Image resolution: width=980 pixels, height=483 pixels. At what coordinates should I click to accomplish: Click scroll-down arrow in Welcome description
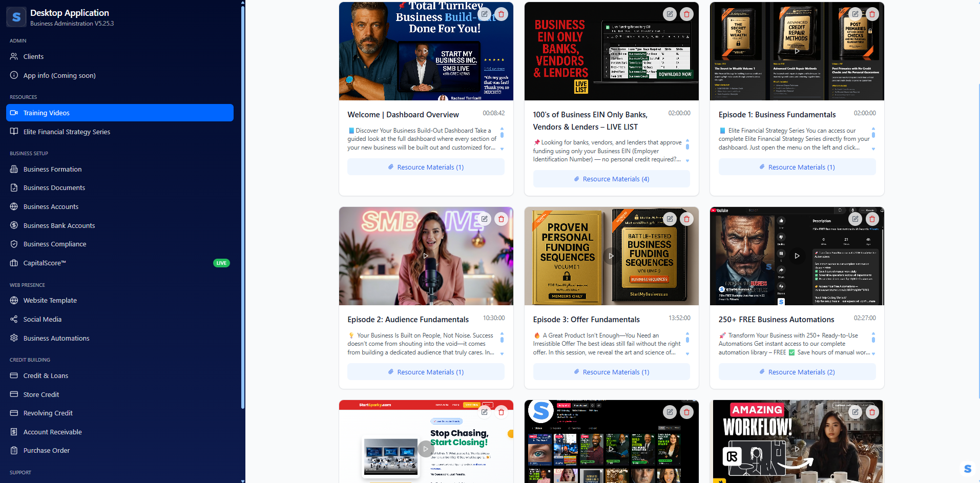[502, 149]
